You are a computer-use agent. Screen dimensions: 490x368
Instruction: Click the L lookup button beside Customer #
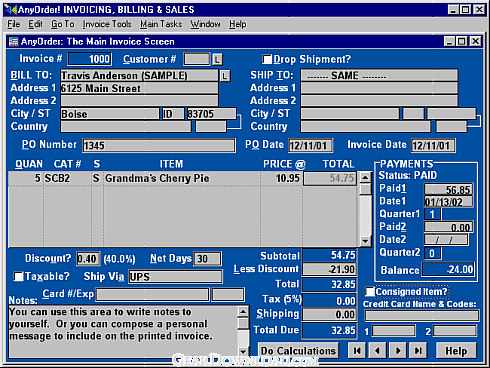(x=217, y=59)
